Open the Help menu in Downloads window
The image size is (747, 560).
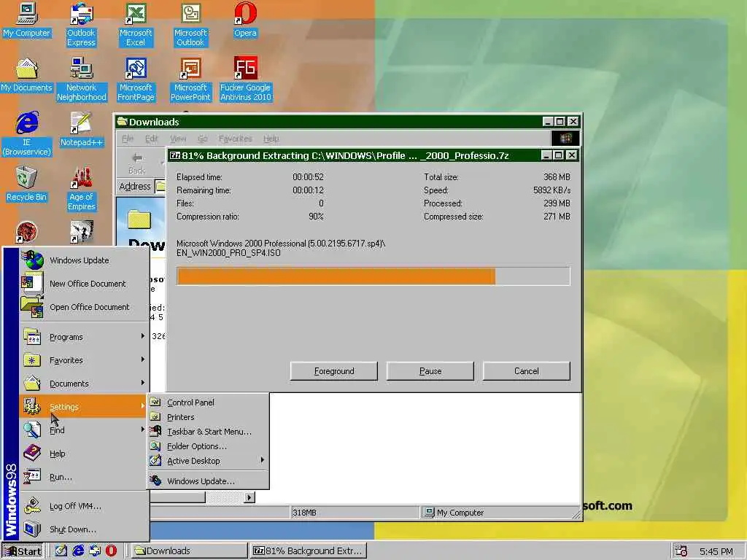click(271, 139)
